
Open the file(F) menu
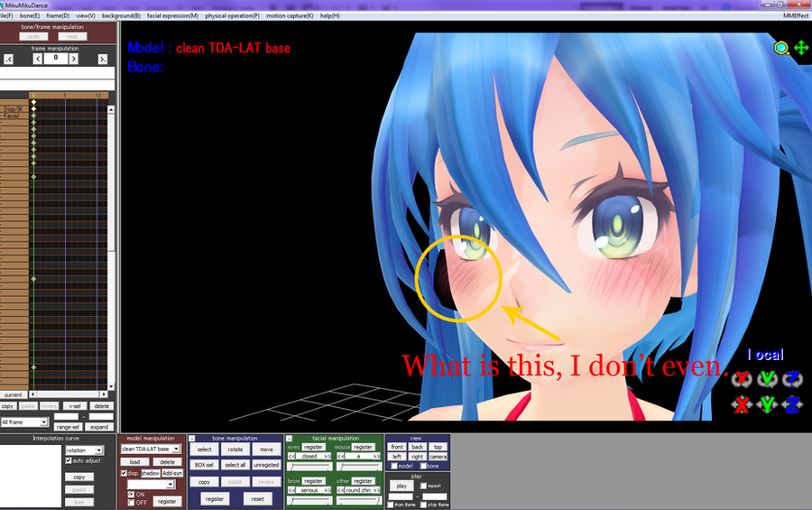tap(6, 16)
